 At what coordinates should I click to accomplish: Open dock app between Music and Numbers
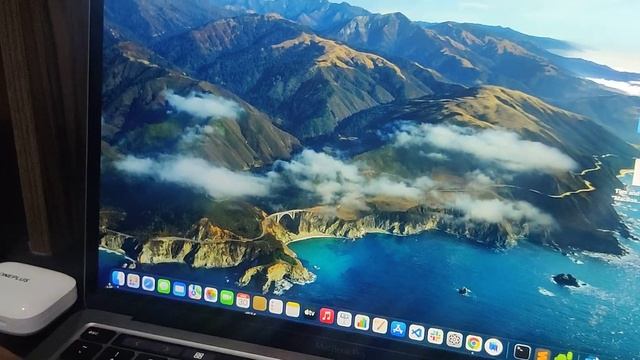344,319
